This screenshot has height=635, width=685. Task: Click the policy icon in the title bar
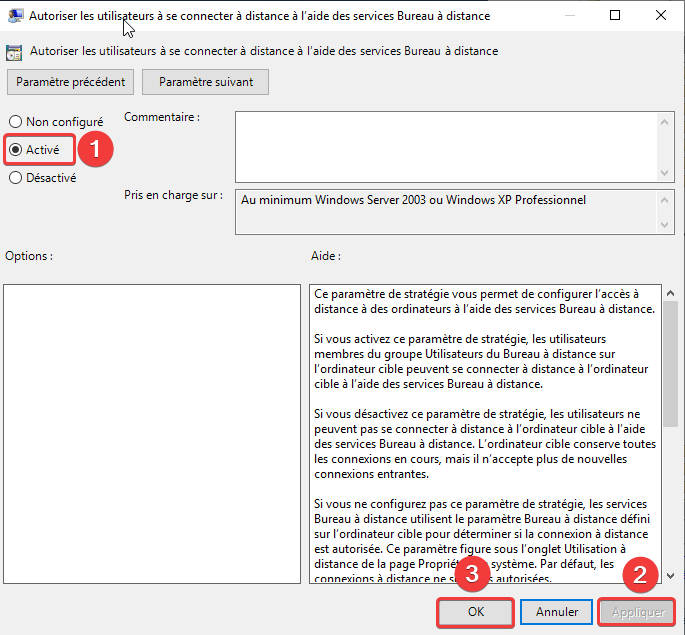(16, 16)
